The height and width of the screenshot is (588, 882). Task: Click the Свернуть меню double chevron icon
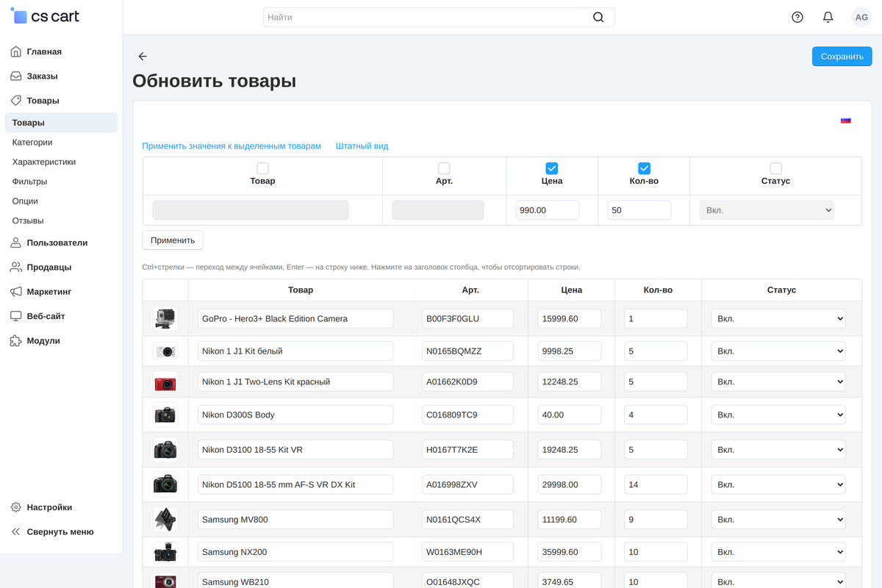pyautogui.click(x=16, y=532)
